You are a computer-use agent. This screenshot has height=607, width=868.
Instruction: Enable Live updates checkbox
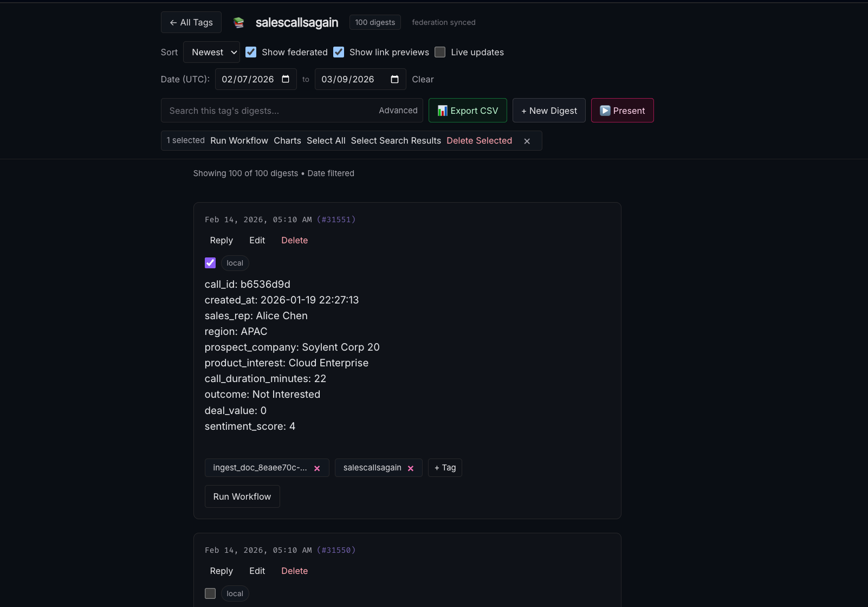tap(440, 52)
